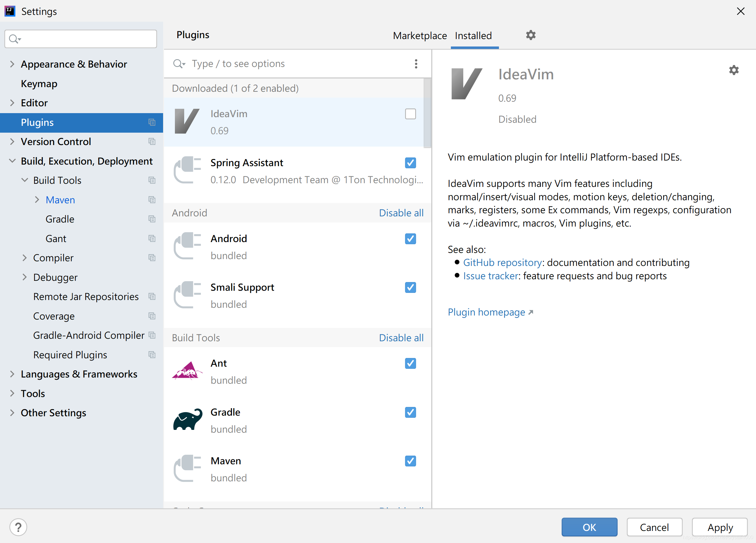This screenshot has width=756, height=543.
Task: Expand Appearance & Behavior tree node
Action: 12,64
